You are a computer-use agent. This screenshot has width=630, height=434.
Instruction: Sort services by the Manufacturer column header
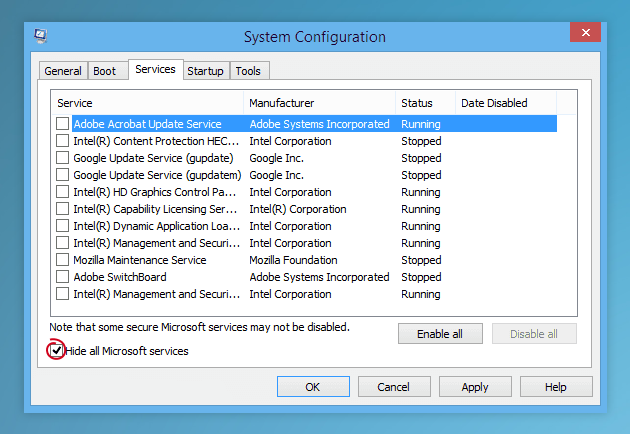[319, 103]
